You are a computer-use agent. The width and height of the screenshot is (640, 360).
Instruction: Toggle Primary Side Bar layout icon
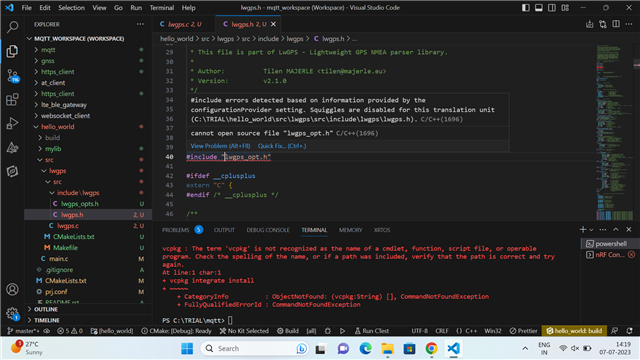[526, 8]
